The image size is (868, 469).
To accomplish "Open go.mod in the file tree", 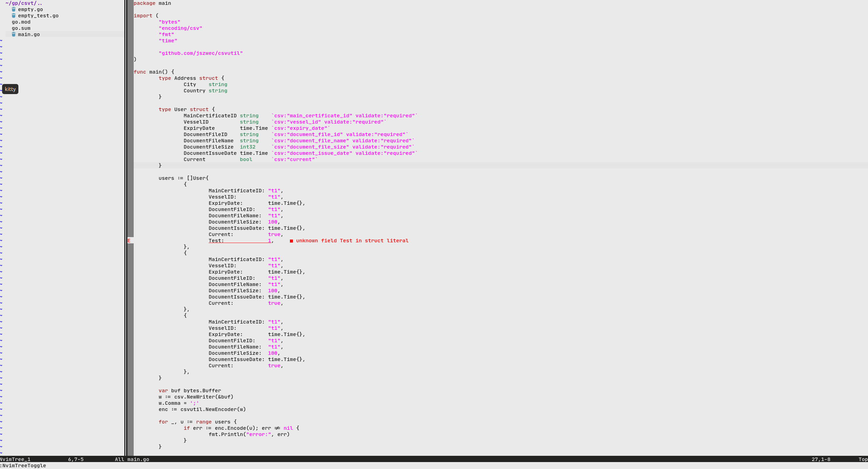I will (x=21, y=22).
